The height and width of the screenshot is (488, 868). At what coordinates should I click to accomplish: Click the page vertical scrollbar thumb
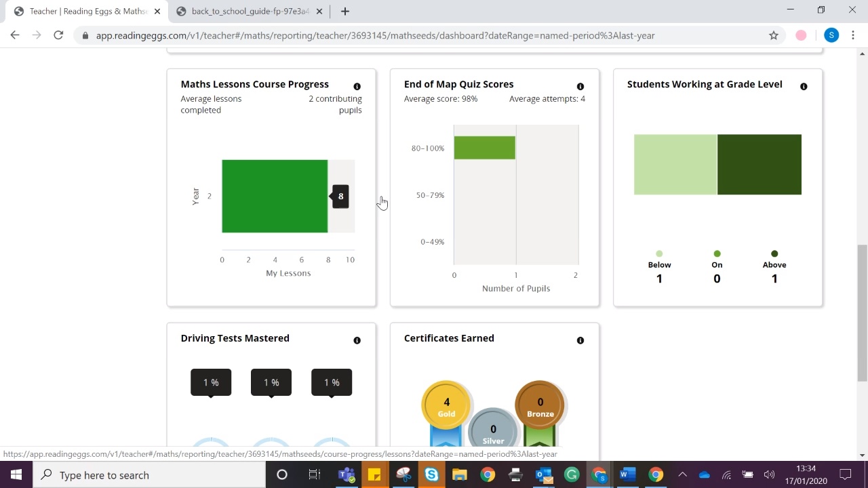(863, 313)
